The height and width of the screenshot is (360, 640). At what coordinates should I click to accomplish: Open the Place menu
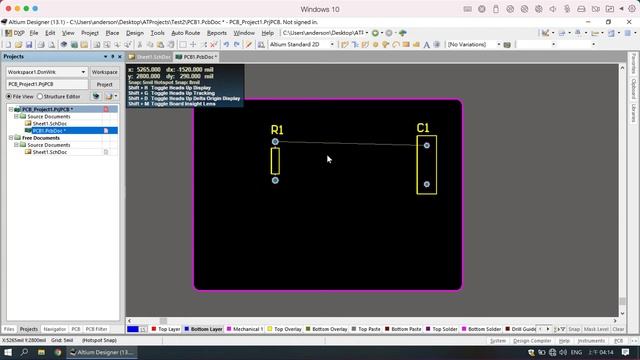[112, 33]
